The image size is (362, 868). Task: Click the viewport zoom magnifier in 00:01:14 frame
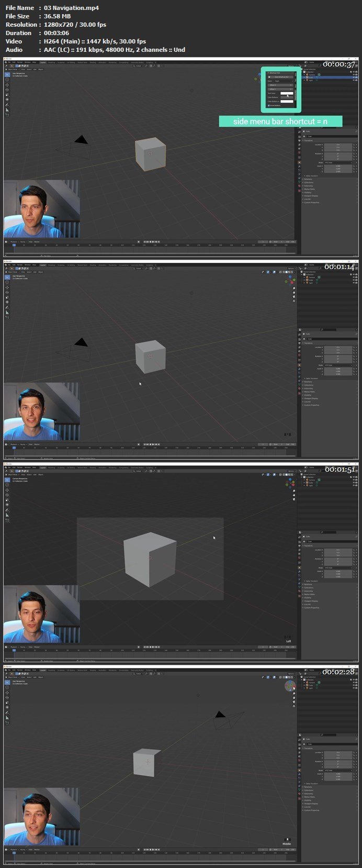click(x=294, y=288)
